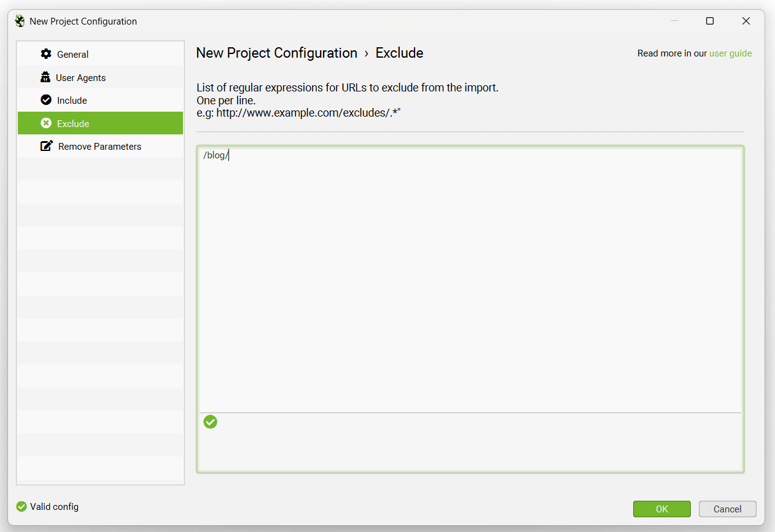Image resolution: width=775 pixels, height=532 pixels.
Task: Minimize the configuration window
Action: tap(674, 21)
